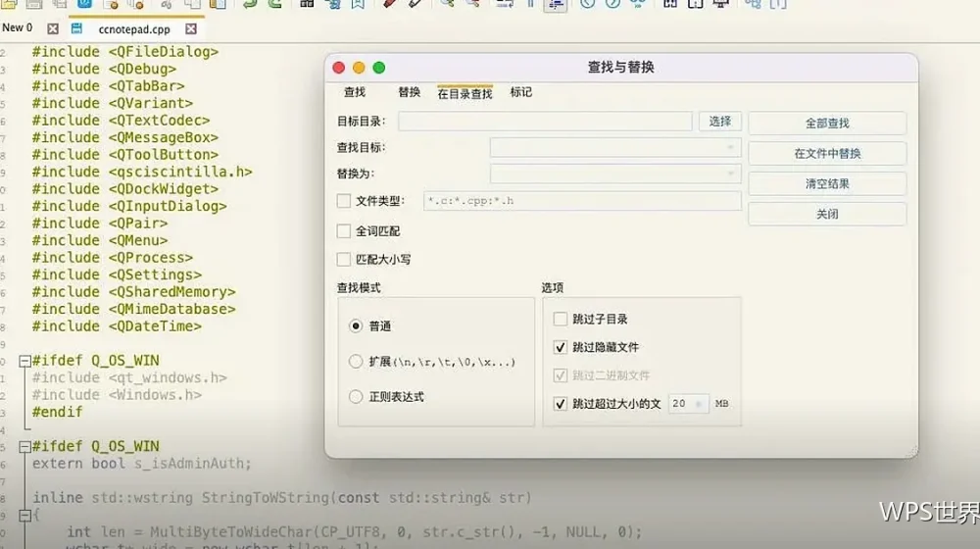Click the line #include <qt_windows.h>

click(x=129, y=377)
